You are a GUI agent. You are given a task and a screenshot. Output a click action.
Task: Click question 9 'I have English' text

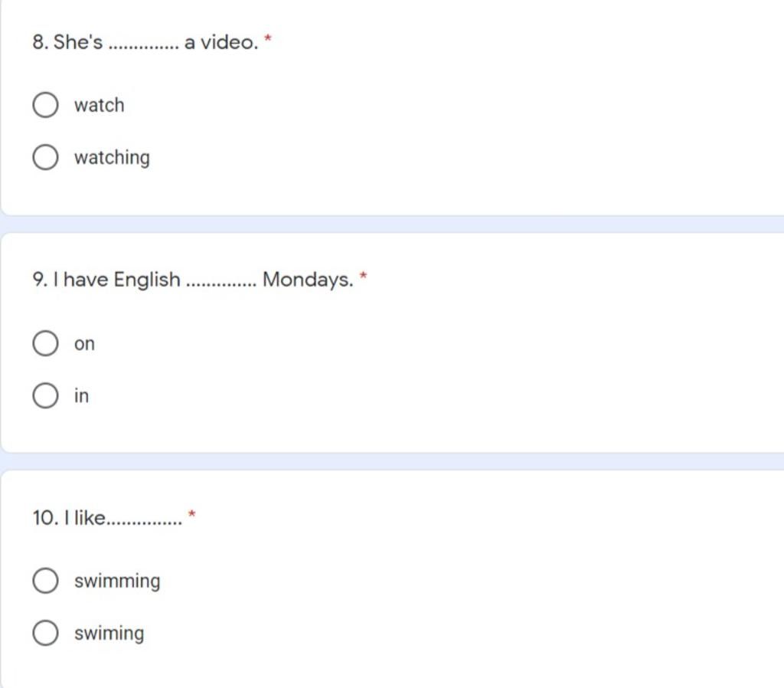pos(193,280)
